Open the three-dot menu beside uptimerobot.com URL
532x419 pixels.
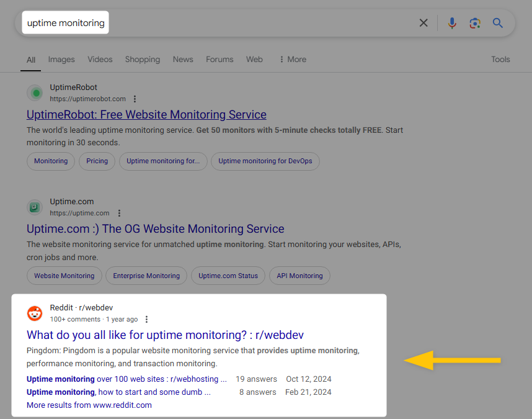(135, 99)
